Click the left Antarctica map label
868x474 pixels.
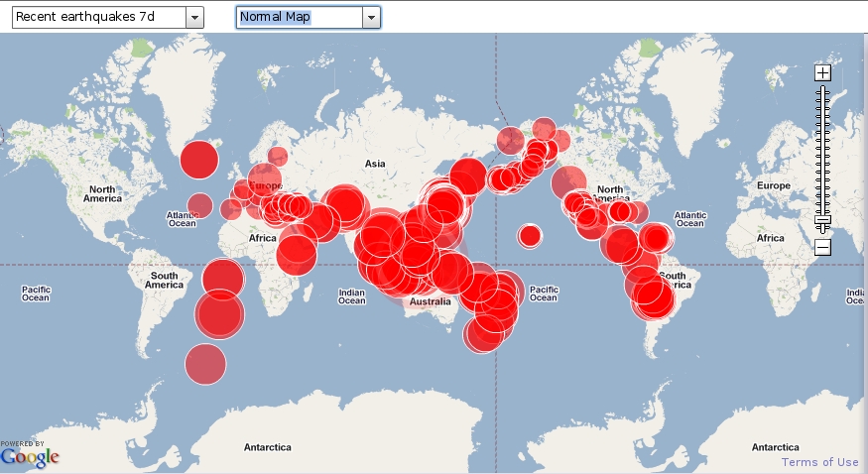(267, 447)
